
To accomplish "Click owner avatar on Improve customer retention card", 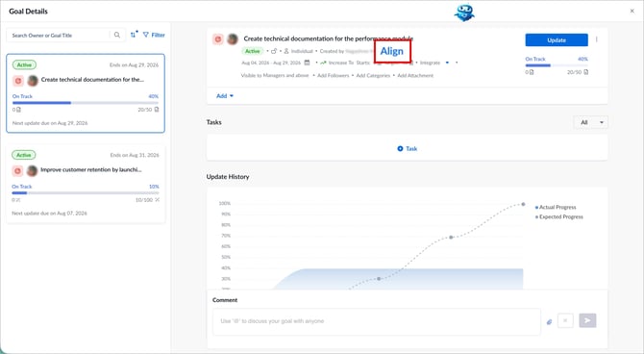I will 32,170.
